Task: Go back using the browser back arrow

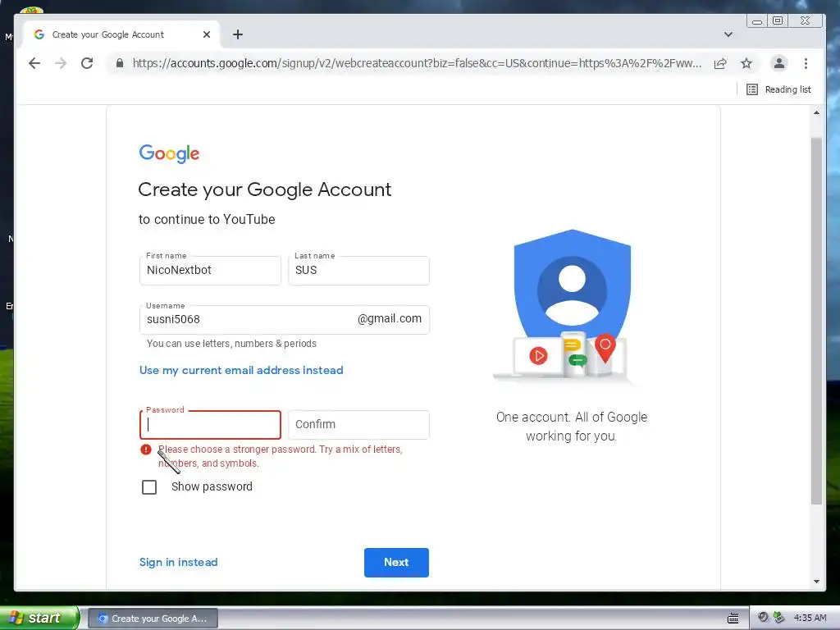Action: point(34,63)
